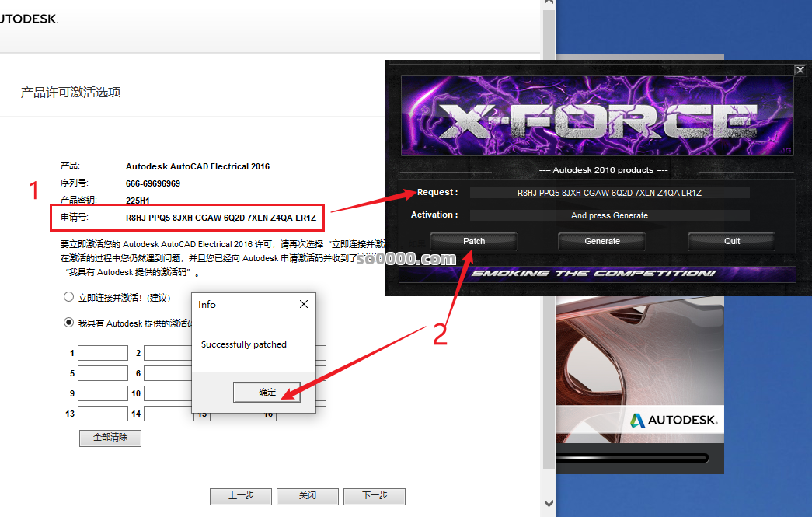Viewport: 812px width, 517px height.
Task: Click the serial number 666-69696969
Action: point(153,183)
